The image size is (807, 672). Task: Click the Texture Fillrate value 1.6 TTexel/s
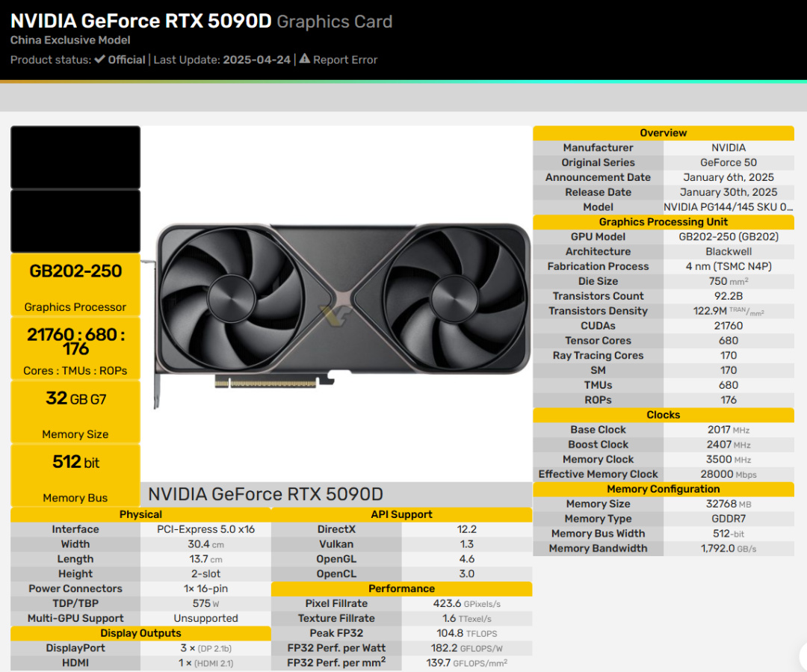pyautogui.click(x=467, y=618)
